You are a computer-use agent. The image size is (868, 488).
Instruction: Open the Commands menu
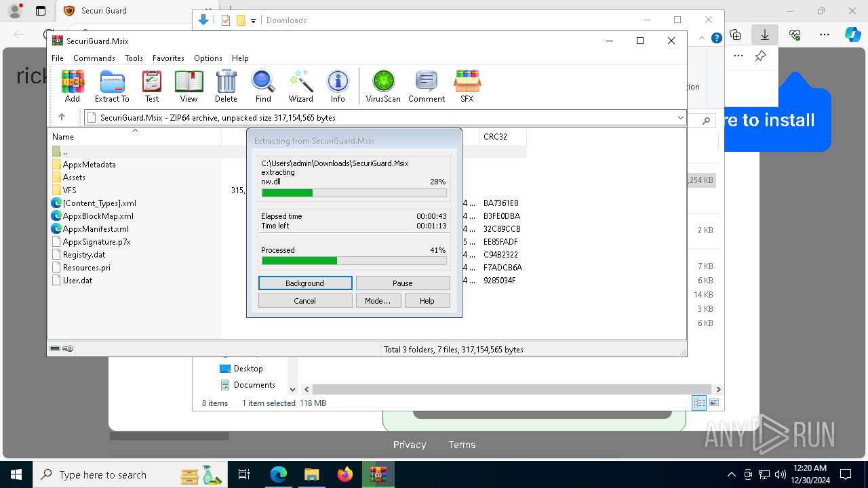[x=94, y=58]
